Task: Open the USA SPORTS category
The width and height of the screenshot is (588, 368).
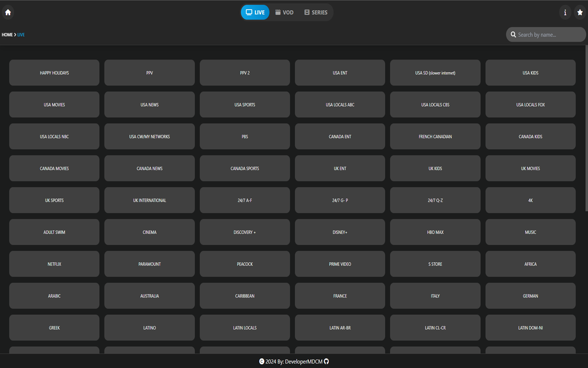Action: click(244, 104)
